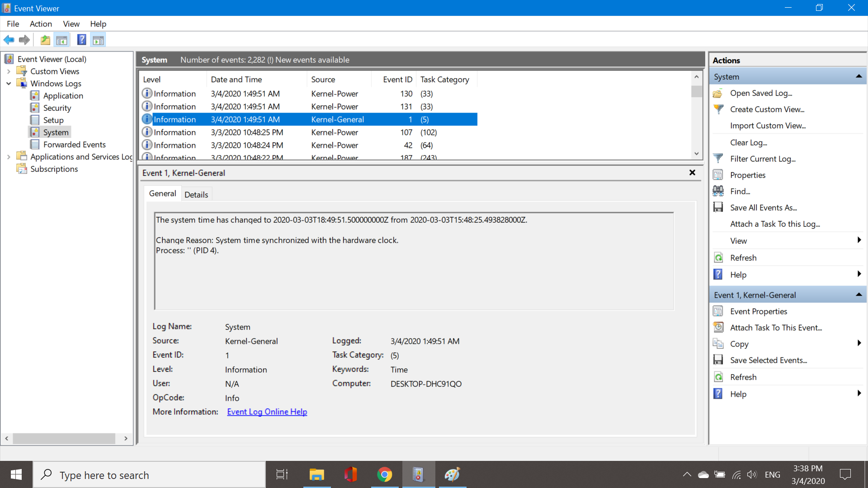868x488 pixels.
Task: Open the Help submenu arrow under System actions
Action: pos(859,274)
